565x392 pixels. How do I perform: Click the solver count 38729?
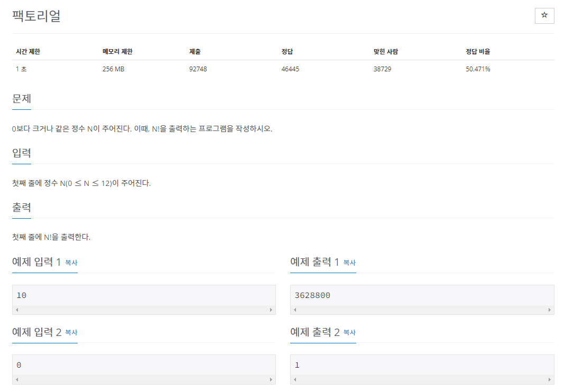[x=382, y=69]
